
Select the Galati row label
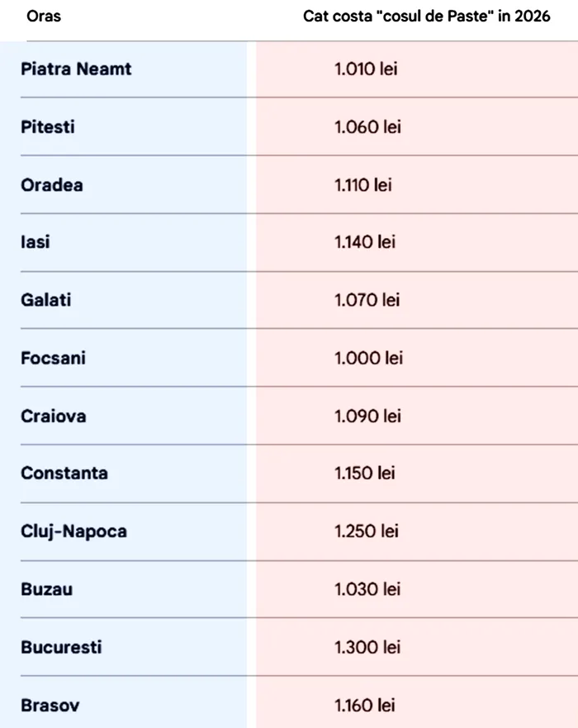click(x=46, y=300)
